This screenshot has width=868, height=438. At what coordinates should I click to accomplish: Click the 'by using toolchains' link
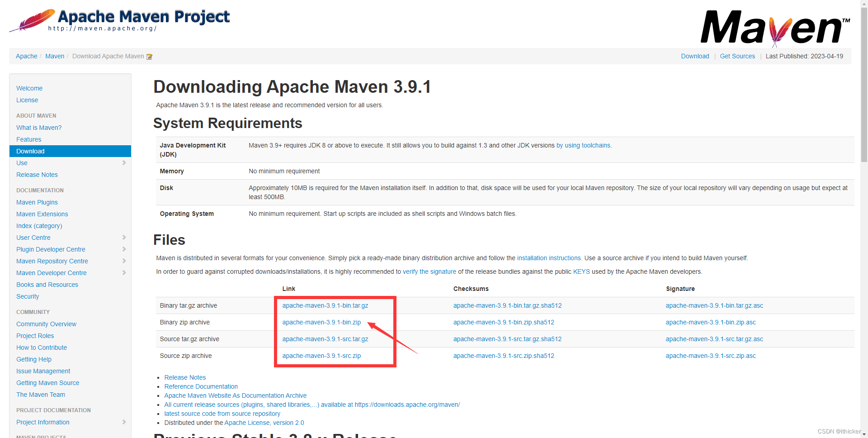pos(584,145)
